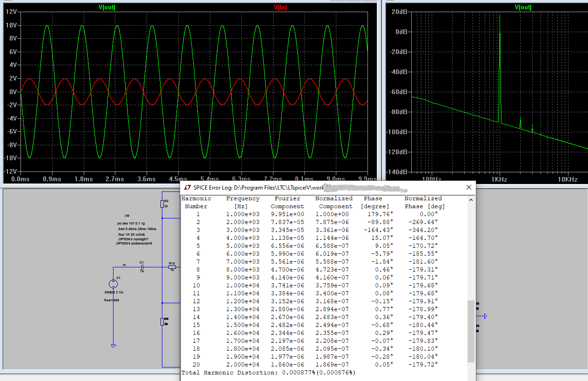Click LTspice logo in Error Log title
Image resolution: width=588 pixels, height=381 pixels.
187,187
